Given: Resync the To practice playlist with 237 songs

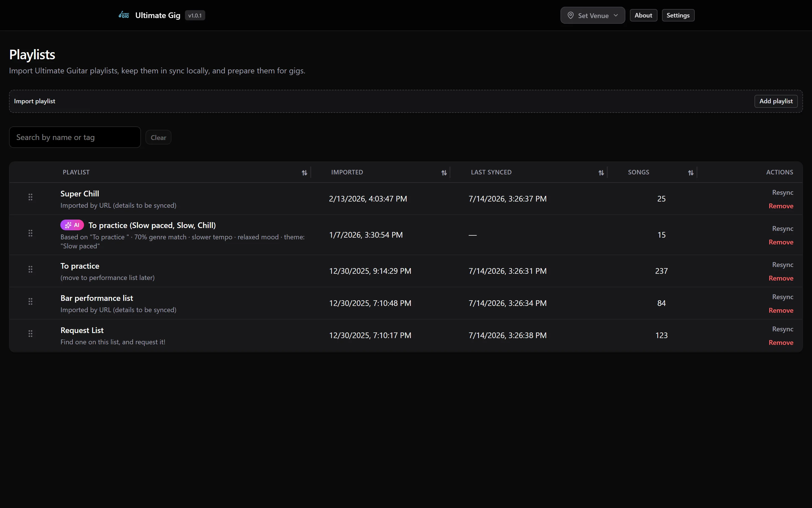Looking at the screenshot, I should 782,265.
